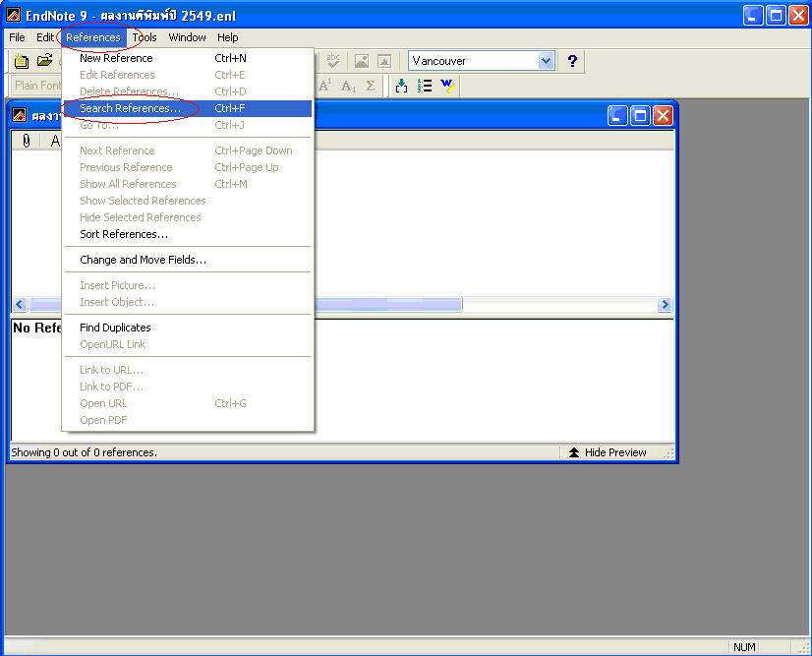Click the Return to Word icon
The image size is (812, 656).
pyautogui.click(x=447, y=86)
